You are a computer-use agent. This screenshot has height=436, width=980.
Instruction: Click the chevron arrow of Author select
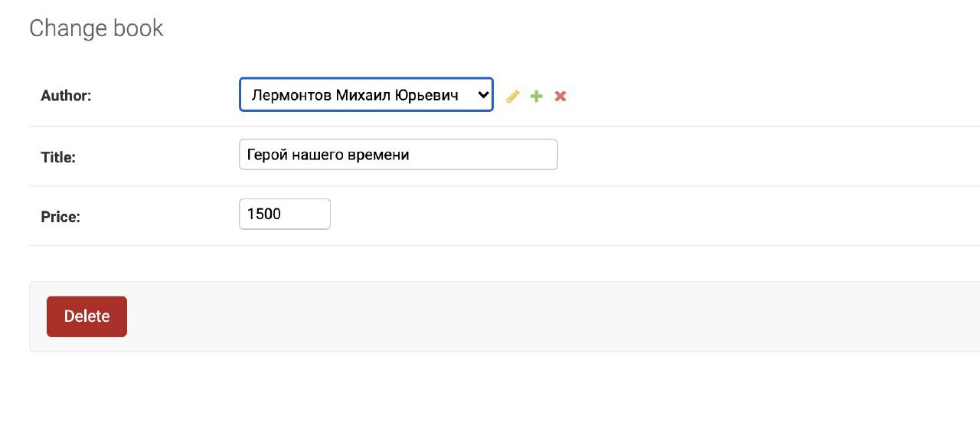[x=482, y=95]
